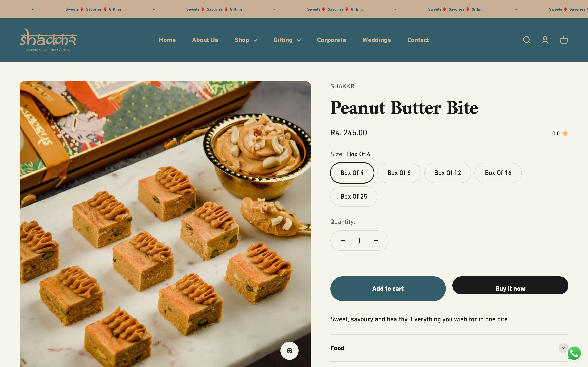Click the account login icon
This screenshot has width=588, height=367.
[545, 40]
